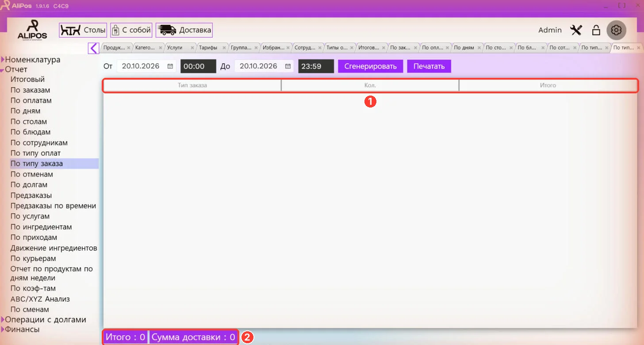644x345 pixels.
Task: Open Предзаказы по времени report
Action: [53, 206]
